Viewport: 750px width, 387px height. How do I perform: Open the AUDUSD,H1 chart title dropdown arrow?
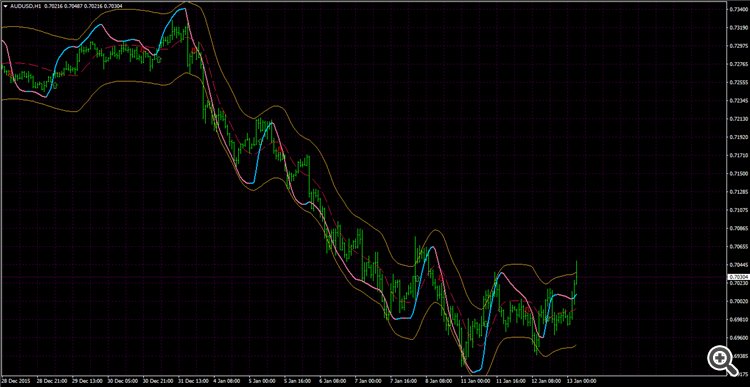[x=5, y=6]
